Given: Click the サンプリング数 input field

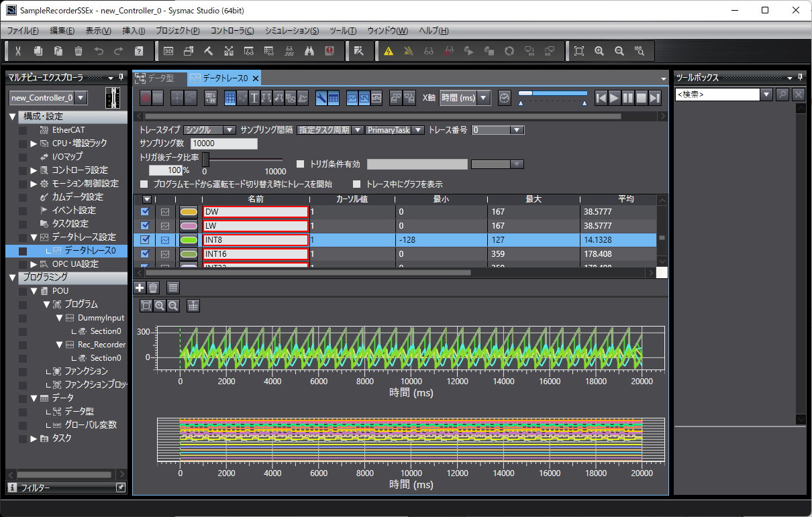Looking at the screenshot, I should click(223, 143).
